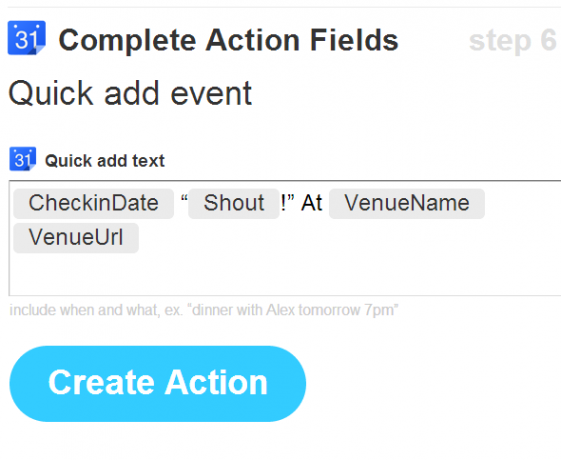Click the 'include when and what' hint text
This screenshot has height=460, width=561.
tap(204, 310)
